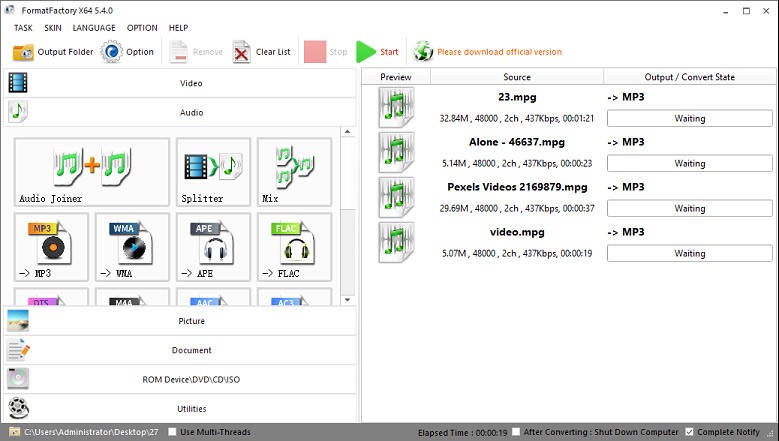779x441 pixels.
Task: Click the Document notepad icon
Action: click(18, 350)
